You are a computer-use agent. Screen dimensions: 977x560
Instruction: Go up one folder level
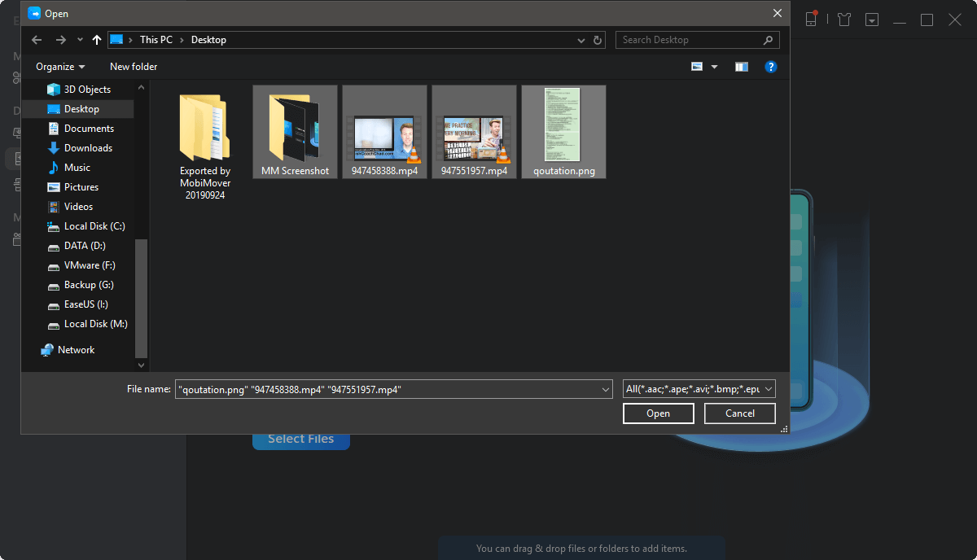(x=98, y=40)
